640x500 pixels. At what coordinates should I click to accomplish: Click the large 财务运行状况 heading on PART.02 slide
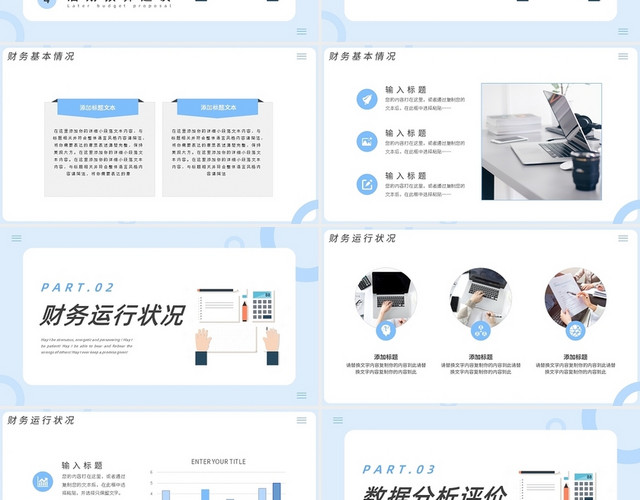coord(113,315)
